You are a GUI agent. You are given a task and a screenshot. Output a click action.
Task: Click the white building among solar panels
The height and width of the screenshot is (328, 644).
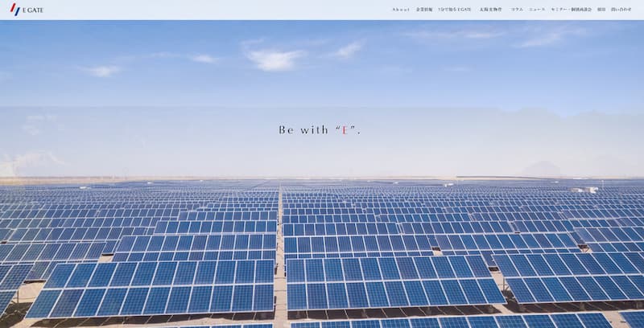(x=586, y=190)
